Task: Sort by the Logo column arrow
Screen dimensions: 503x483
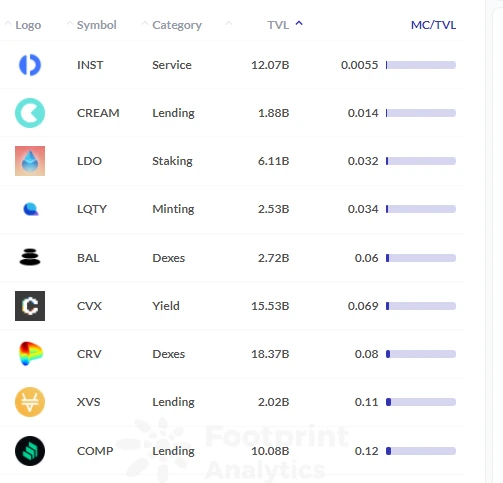Action: coord(8,24)
